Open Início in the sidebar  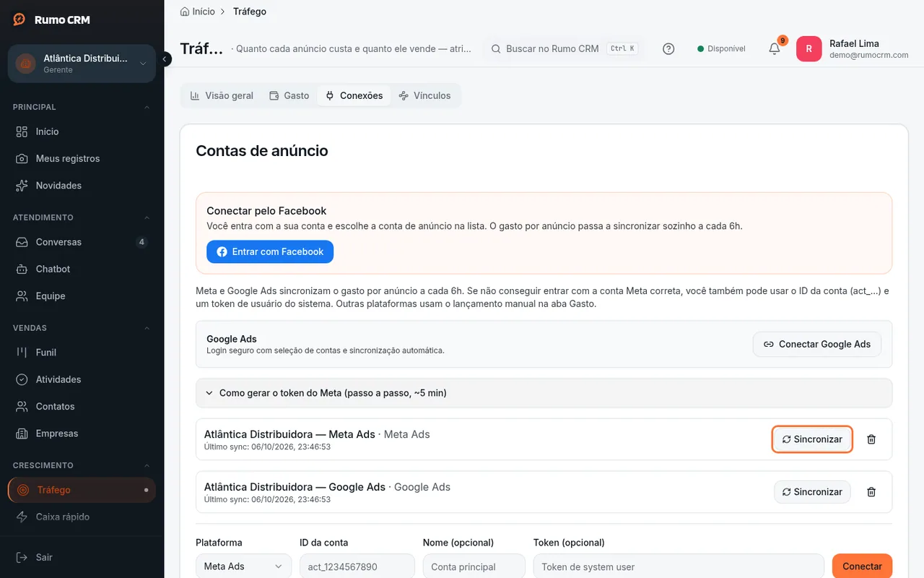[x=82, y=131]
